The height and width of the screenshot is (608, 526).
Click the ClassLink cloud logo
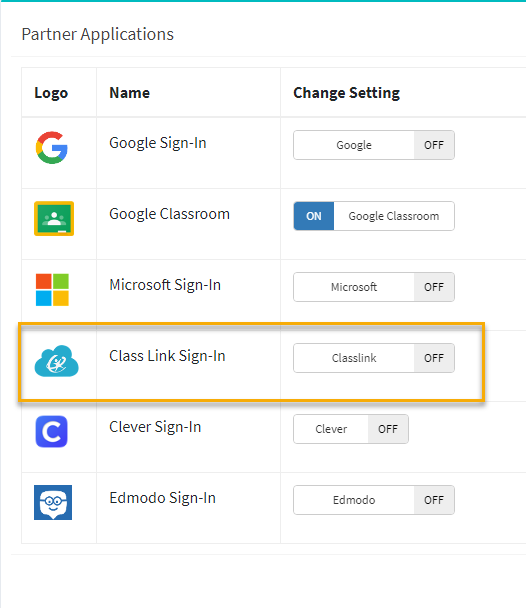(57, 361)
